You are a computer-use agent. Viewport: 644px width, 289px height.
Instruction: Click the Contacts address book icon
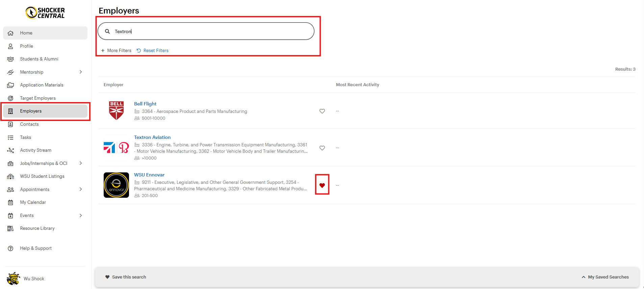point(10,124)
